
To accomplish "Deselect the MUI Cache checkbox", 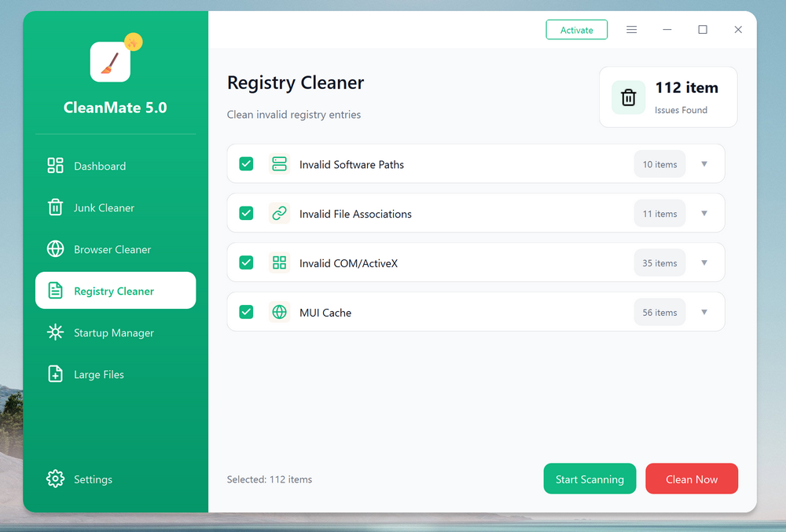I will coord(246,312).
